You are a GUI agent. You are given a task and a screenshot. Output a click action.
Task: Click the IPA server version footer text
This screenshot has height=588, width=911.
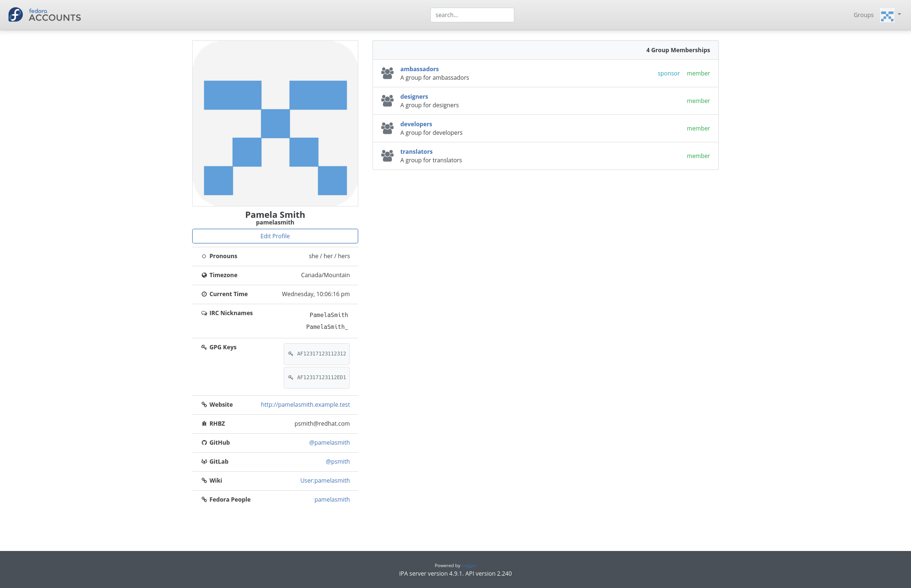pyautogui.click(x=455, y=574)
